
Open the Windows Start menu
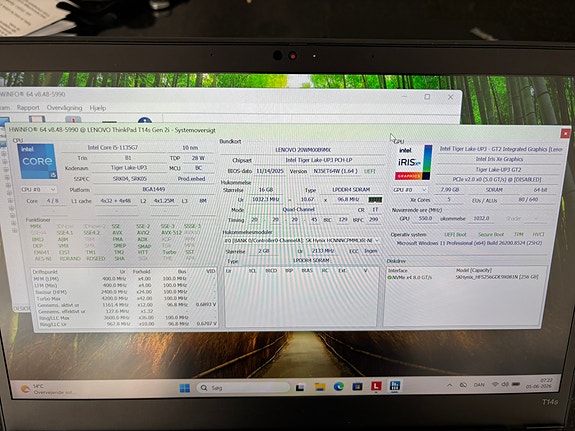(184, 387)
